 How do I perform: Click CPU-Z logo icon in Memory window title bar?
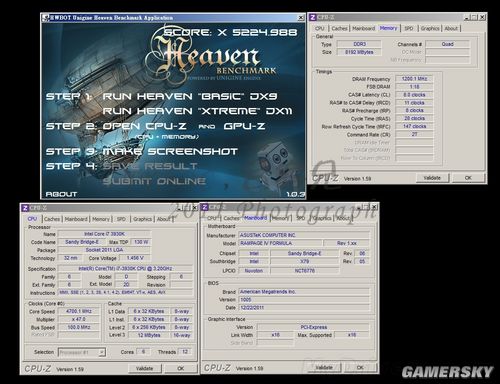coord(313,17)
